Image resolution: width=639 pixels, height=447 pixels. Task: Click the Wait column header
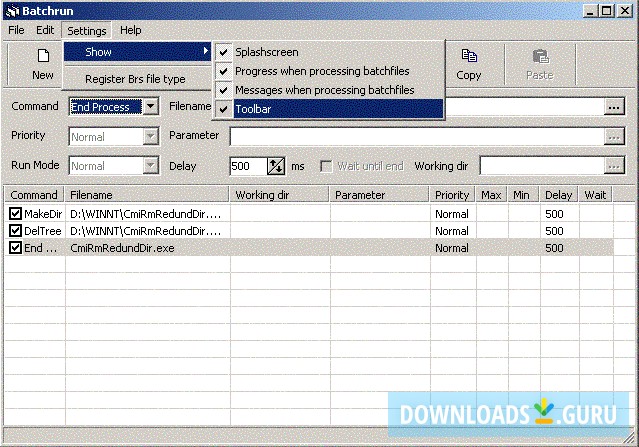coord(596,195)
